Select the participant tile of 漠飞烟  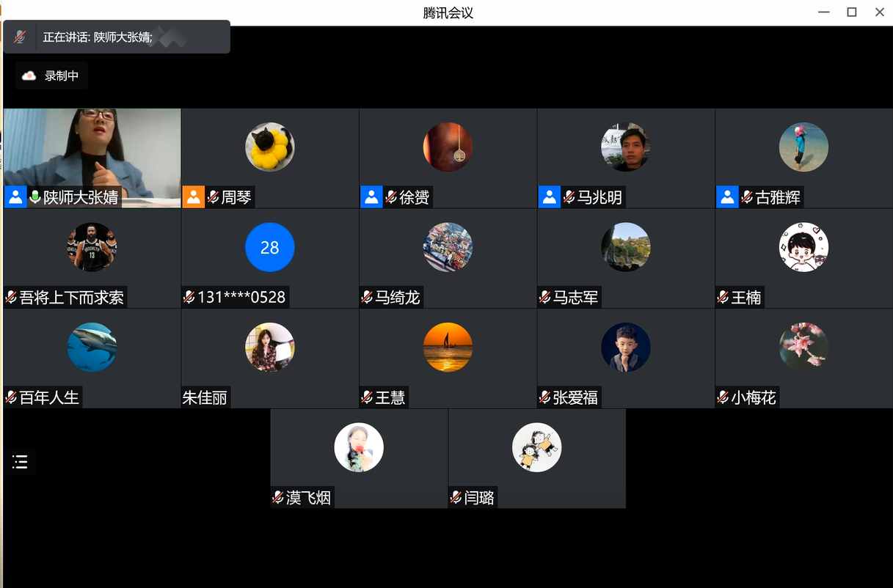click(359, 458)
